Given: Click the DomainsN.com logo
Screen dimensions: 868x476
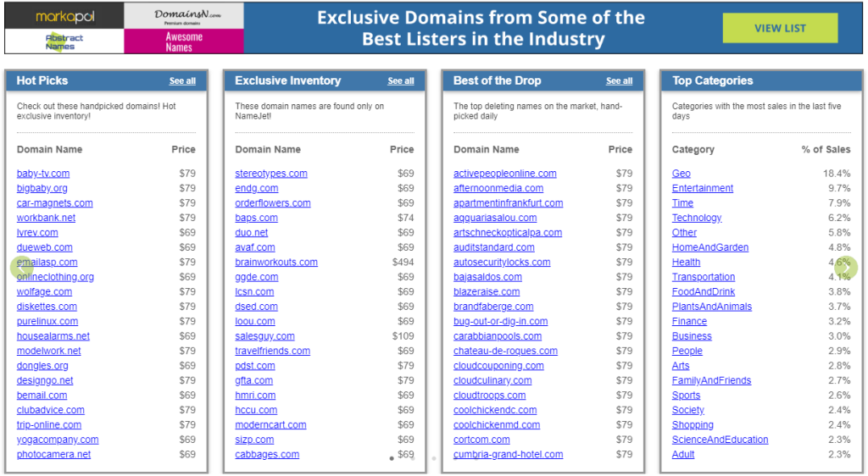Looking at the screenshot, I should pyautogui.click(x=184, y=16).
